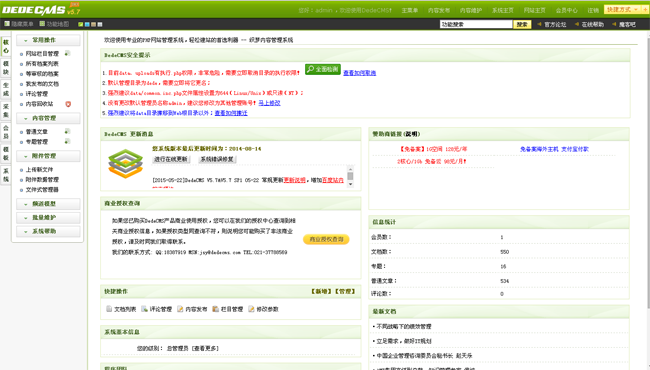The height and width of the screenshot is (370, 650).
Task: Click the 进行在线更新 button
Action: [171, 159]
